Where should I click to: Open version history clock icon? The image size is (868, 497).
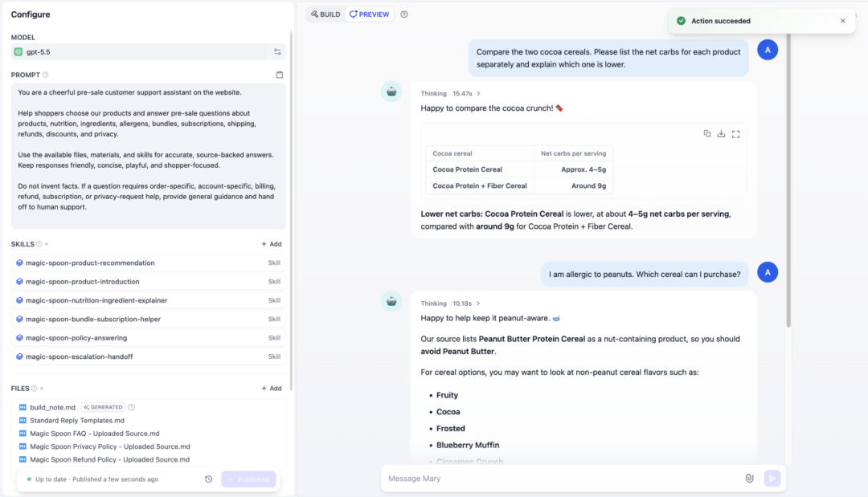(209, 479)
